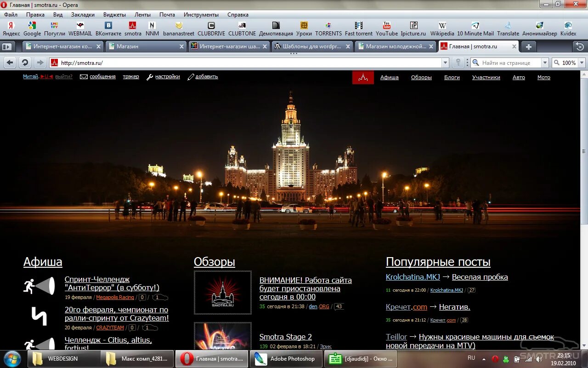The width and height of the screenshot is (588, 368).
Task: Open the Fast torrent bookmark icon
Action: (x=359, y=25)
